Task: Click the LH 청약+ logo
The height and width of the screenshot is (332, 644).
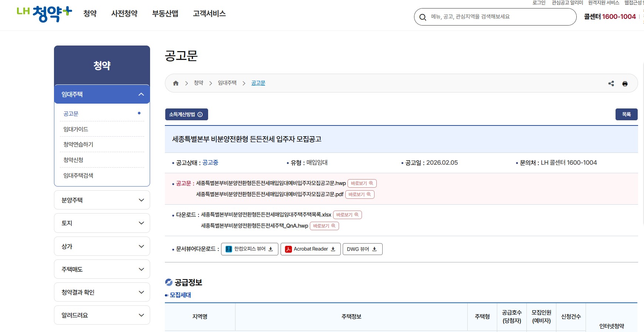Action: coord(44,14)
